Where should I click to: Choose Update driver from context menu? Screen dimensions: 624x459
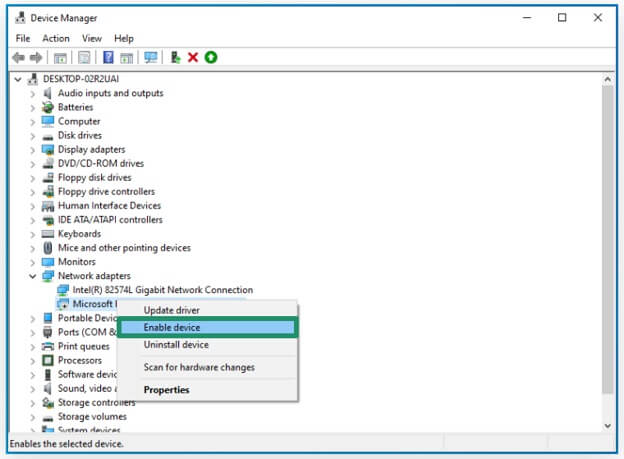[x=207, y=310]
